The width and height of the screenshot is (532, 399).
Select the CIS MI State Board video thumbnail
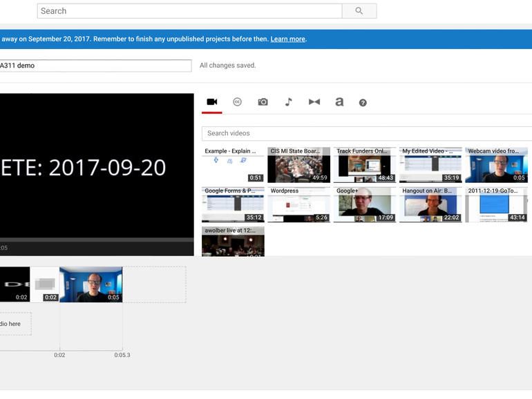[x=298, y=166]
